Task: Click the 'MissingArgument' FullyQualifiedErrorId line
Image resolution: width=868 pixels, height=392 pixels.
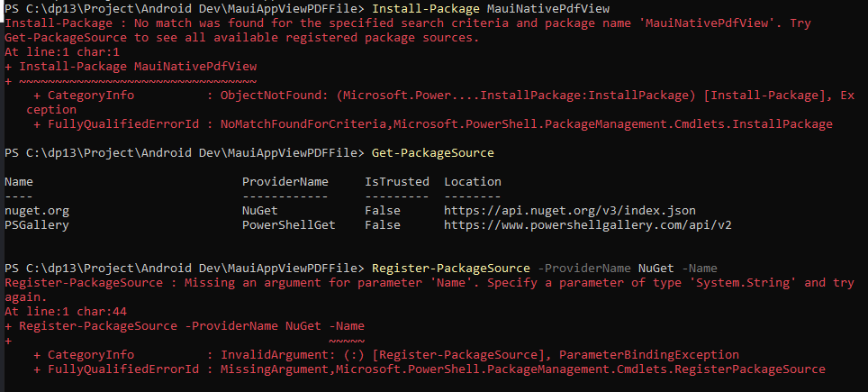Action: pyautogui.click(x=429, y=369)
